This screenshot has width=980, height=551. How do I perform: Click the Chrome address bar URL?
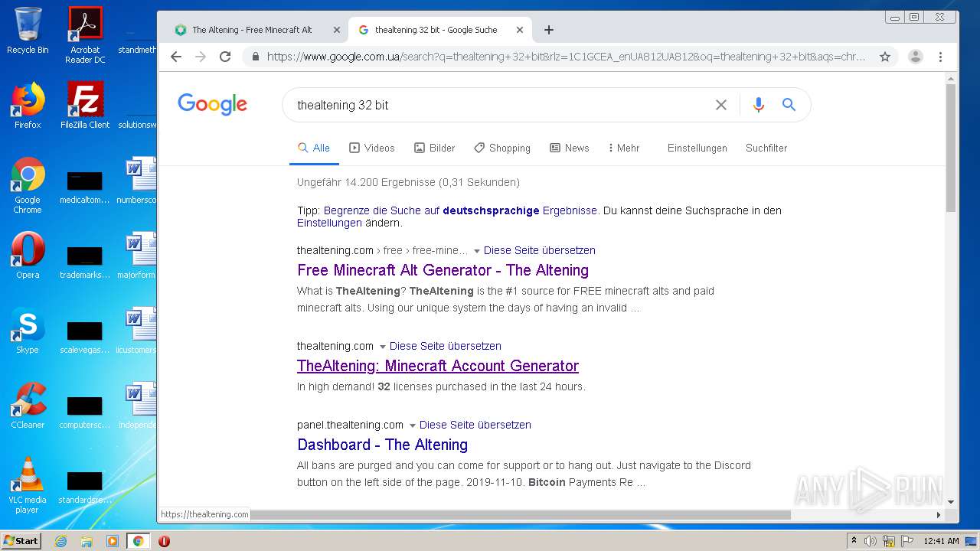[x=566, y=57]
